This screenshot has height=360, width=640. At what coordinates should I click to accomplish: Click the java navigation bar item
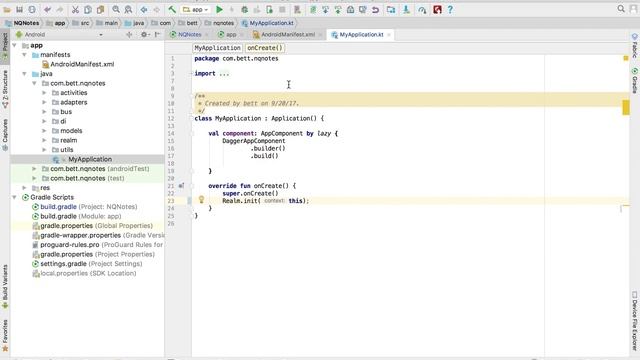click(x=134, y=23)
